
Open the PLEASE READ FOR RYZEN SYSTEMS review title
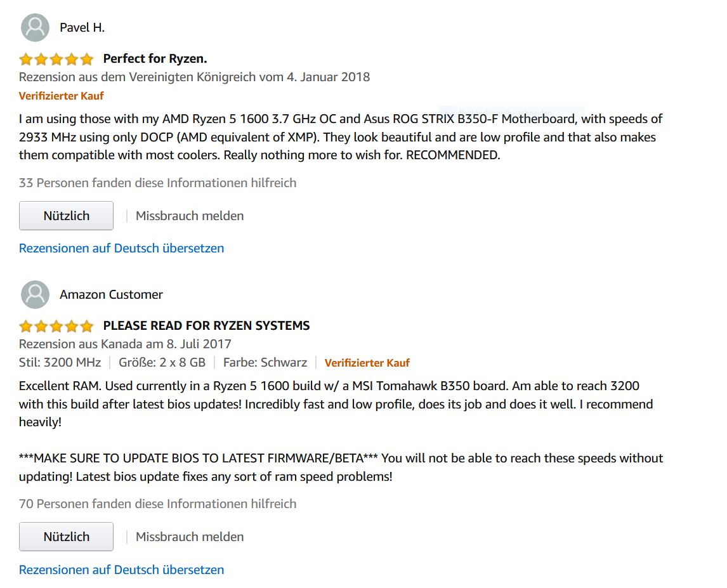(x=206, y=325)
